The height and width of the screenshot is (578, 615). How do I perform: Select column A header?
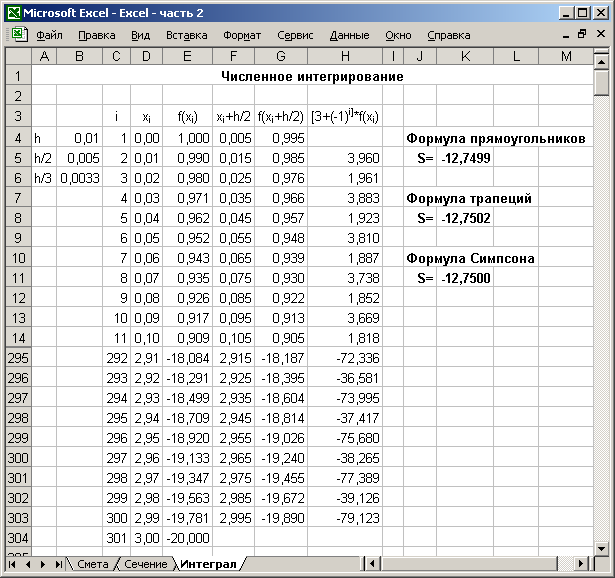[x=44, y=56]
